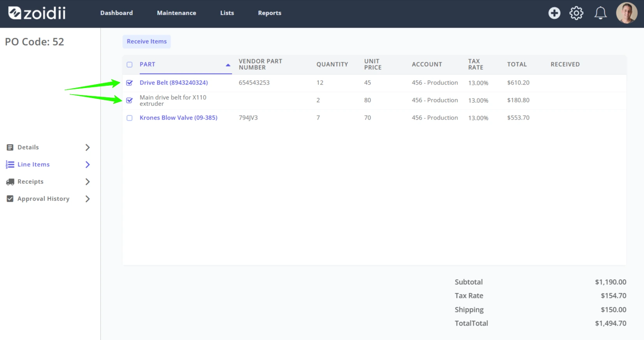Go to Approval History in sidebar
The image size is (644, 340).
point(43,199)
